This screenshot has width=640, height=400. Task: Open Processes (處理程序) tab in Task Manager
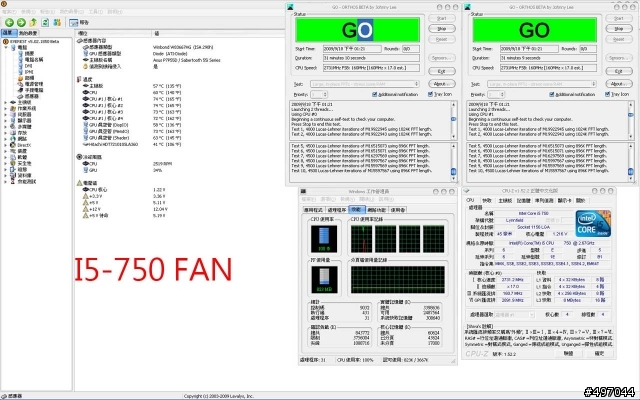point(336,210)
